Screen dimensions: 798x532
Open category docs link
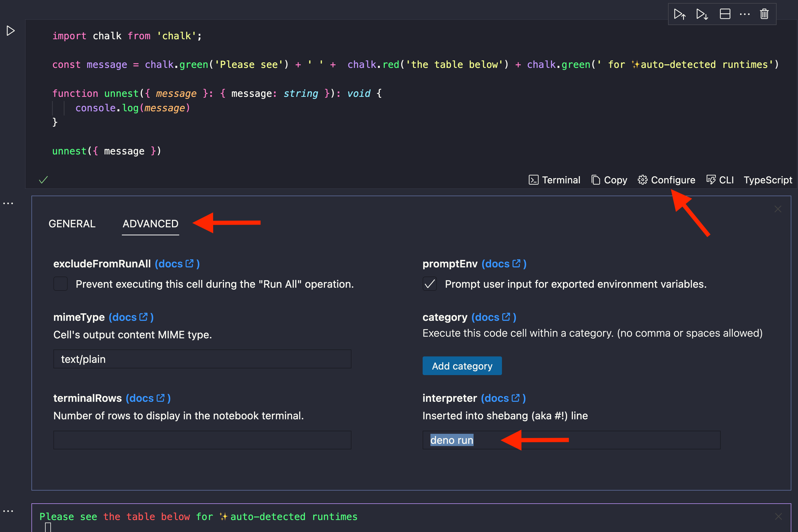pyautogui.click(x=494, y=317)
